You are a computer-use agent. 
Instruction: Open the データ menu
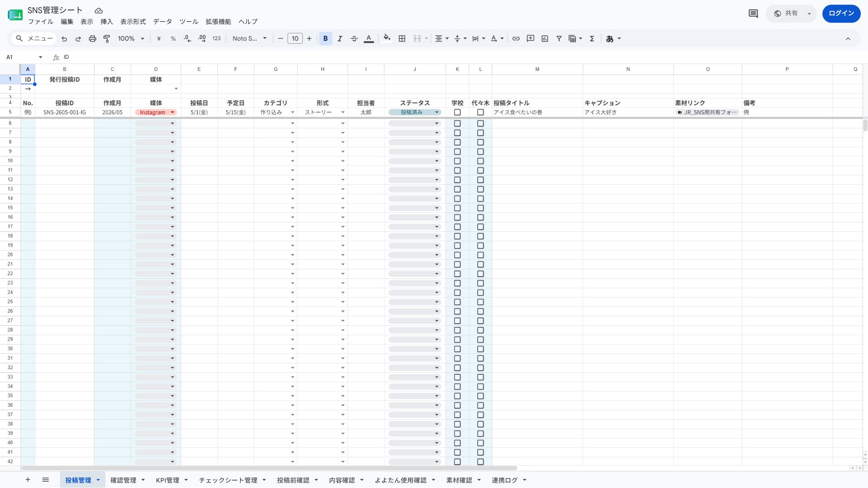pos(162,22)
